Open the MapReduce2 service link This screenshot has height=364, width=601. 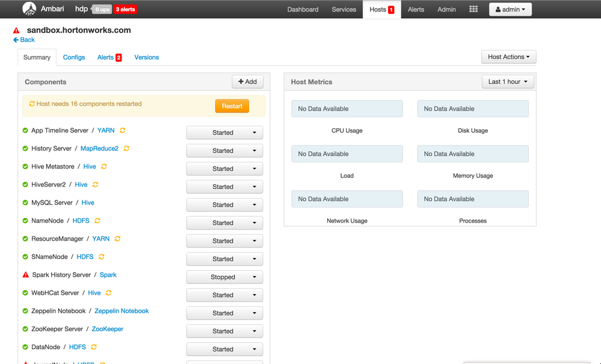(x=99, y=148)
